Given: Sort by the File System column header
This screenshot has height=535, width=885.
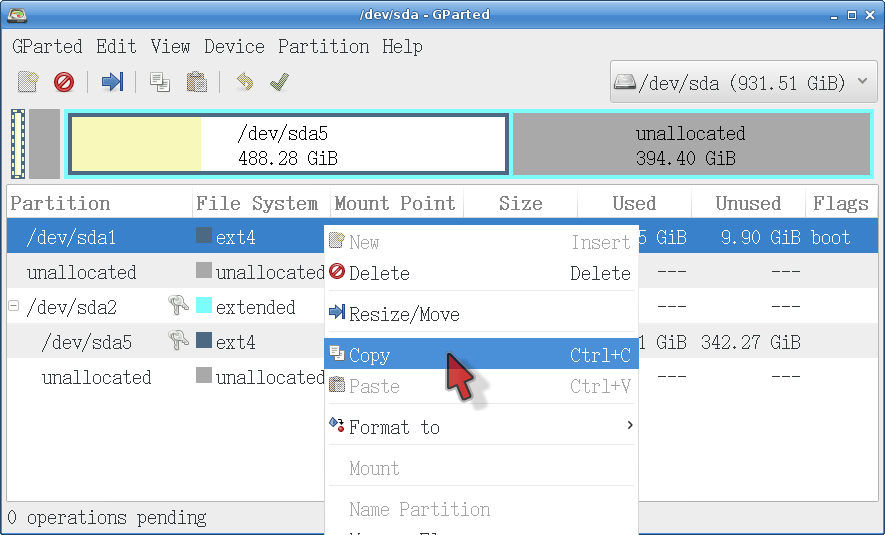Looking at the screenshot, I should pos(257,204).
